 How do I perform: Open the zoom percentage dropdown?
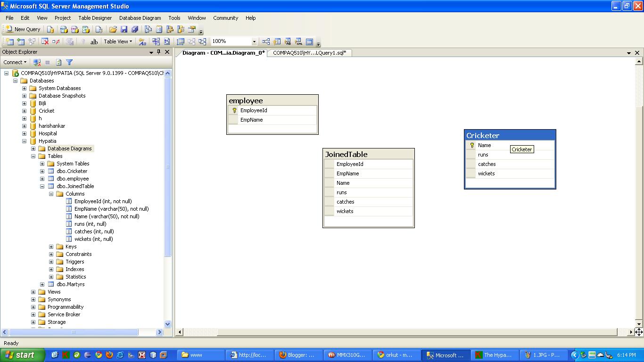point(254,41)
